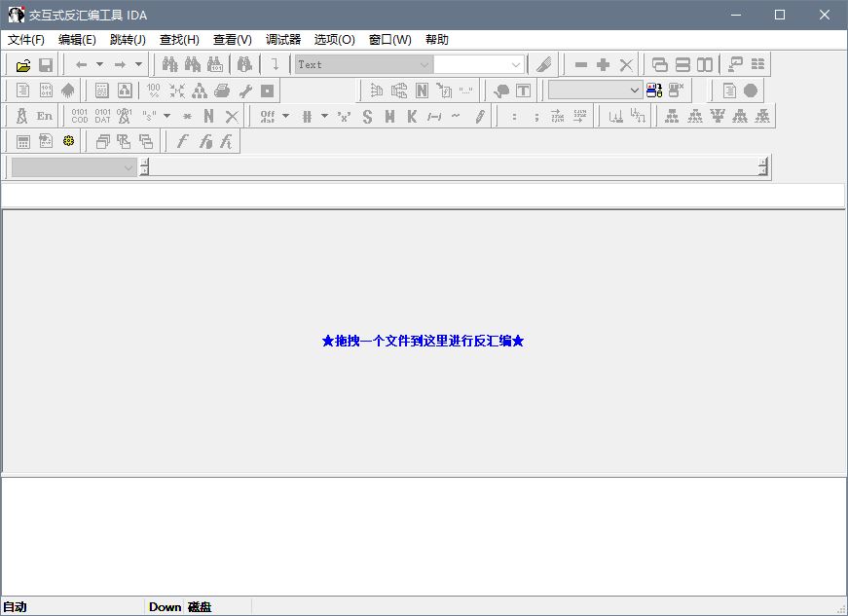Expand the back navigation dropdown arrow
The height and width of the screenshot is (616, 848).
(100, 62)
